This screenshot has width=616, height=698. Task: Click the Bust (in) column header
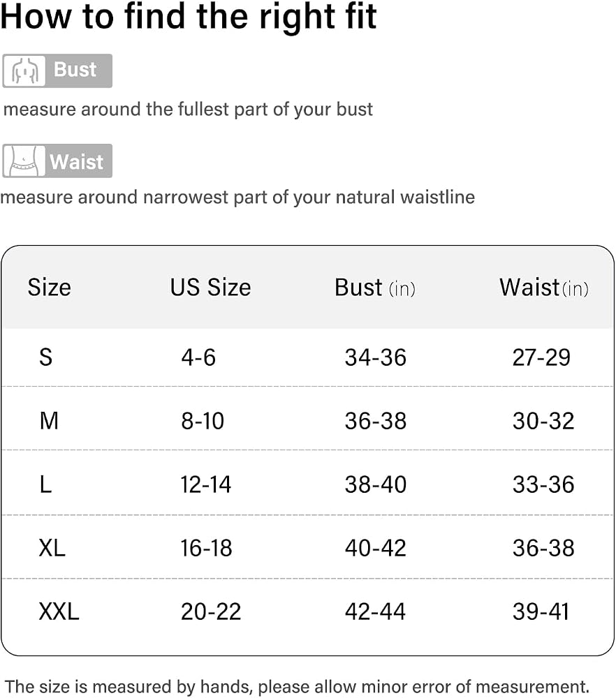(375, 288)
